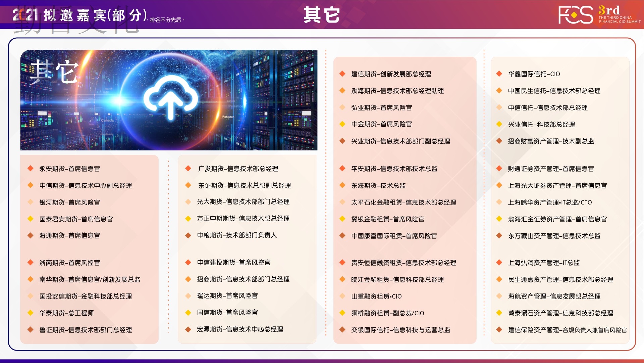Select 鸿泰鼎石资产管理-信息科技部总经理 entry
This screenshot has height=363, width=644.
561,313
